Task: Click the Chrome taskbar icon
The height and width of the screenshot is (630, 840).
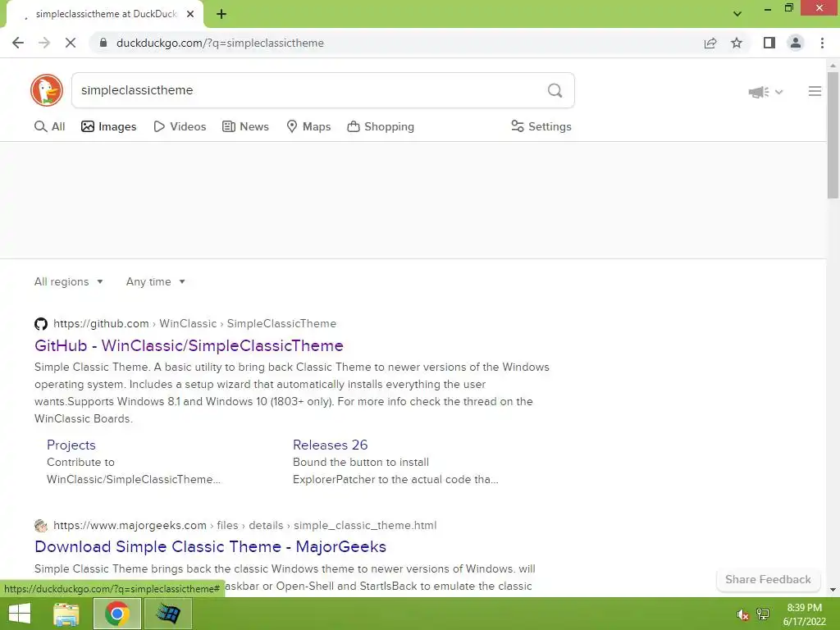Action: [116, 614]
